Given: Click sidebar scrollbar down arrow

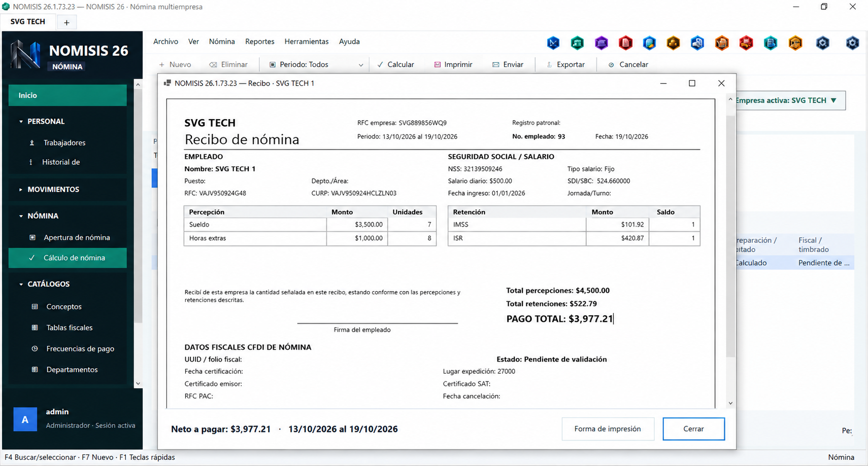Looking at the screenshot, I should (138, 384).
